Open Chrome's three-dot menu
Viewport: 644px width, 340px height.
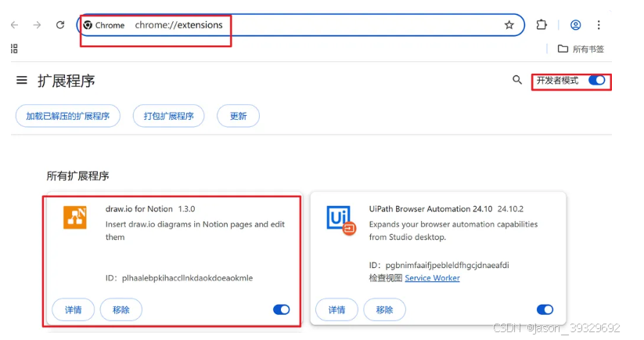[599, 25]
